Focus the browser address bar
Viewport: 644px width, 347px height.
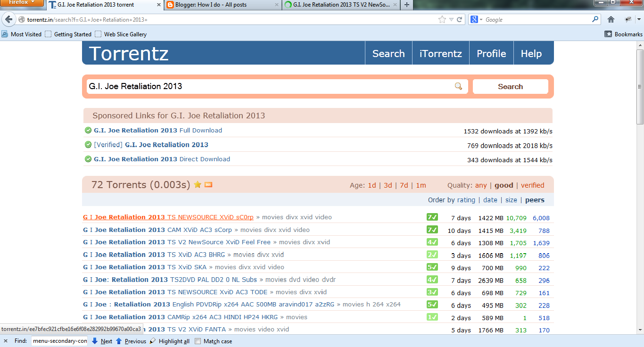pos(231,20)
